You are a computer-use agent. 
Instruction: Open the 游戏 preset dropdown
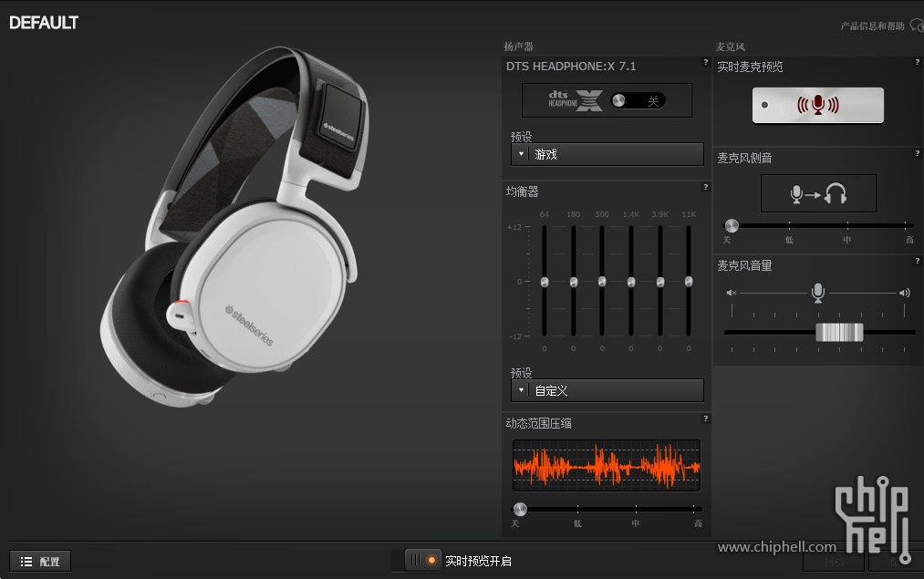point(607,154)
